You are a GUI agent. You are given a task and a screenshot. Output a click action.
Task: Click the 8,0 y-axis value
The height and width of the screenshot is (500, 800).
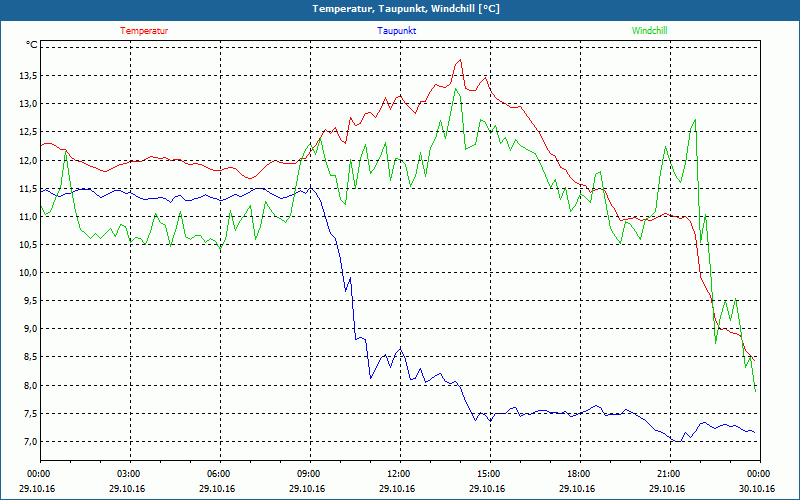[29, 386]
